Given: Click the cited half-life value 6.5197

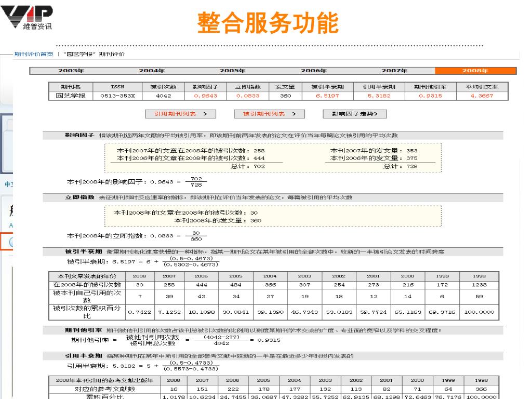Looking at the screenshot, I should point(327,96).
